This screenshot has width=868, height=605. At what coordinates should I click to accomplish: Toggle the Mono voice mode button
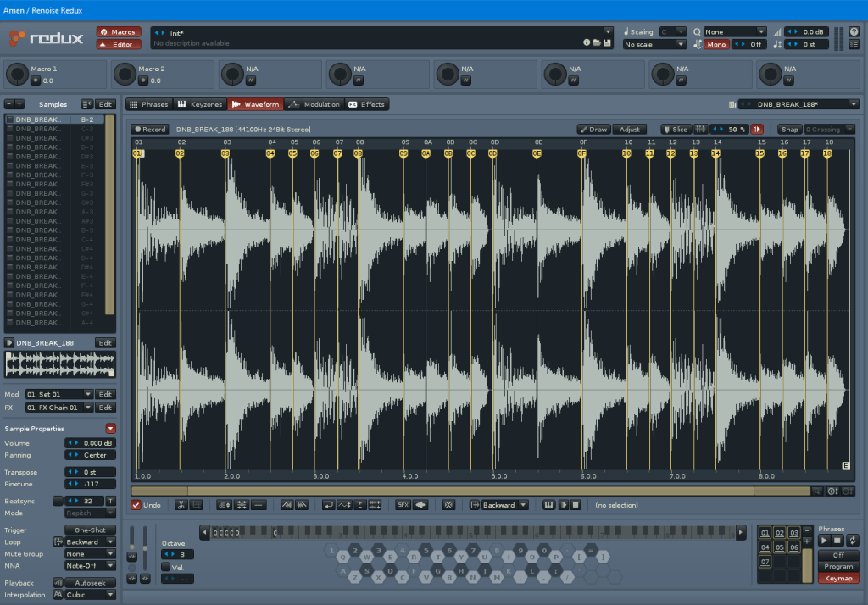click(716, 44)
